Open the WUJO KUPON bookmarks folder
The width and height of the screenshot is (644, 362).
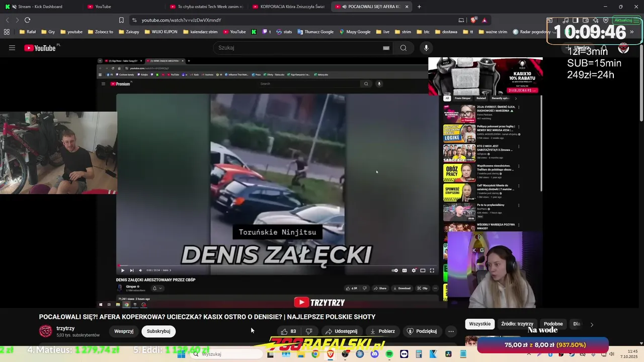tap(160, 32)
